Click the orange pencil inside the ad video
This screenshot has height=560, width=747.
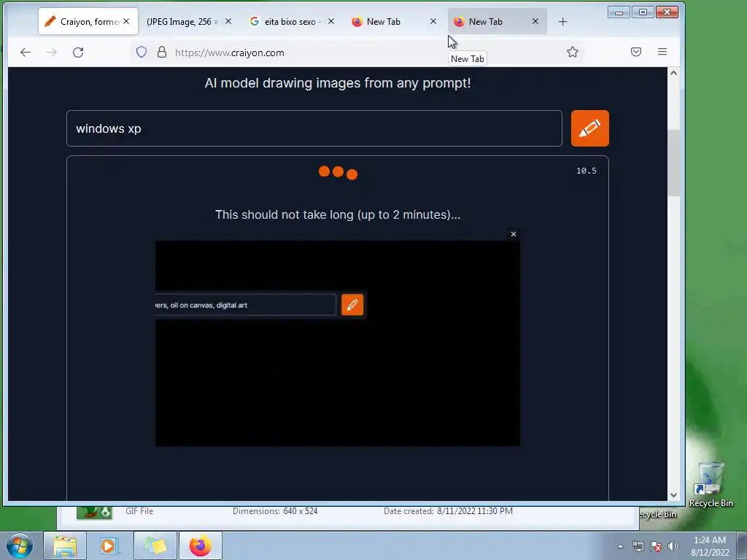[352, 305]
